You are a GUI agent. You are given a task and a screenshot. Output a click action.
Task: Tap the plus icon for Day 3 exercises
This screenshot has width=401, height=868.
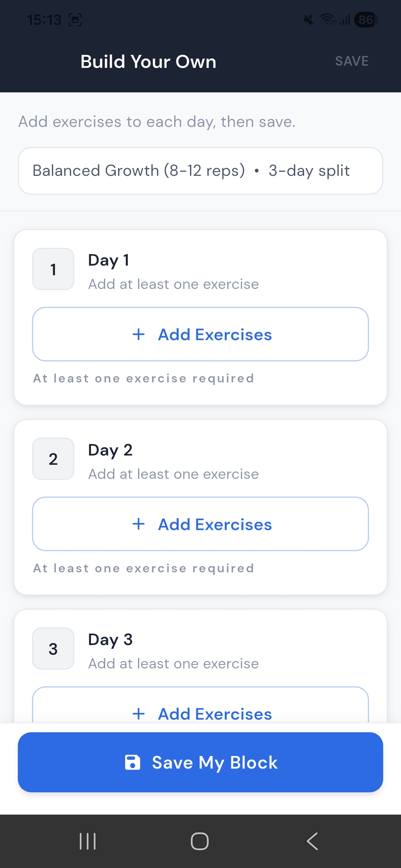tap(138, 714)
